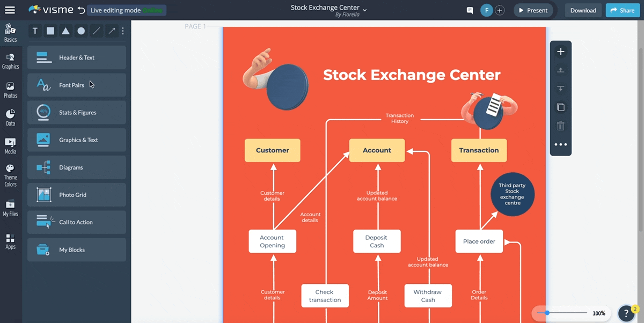644x323 pixels.
Task: Duplicate page using the copy icon
Action: click(x=560, y=107)
